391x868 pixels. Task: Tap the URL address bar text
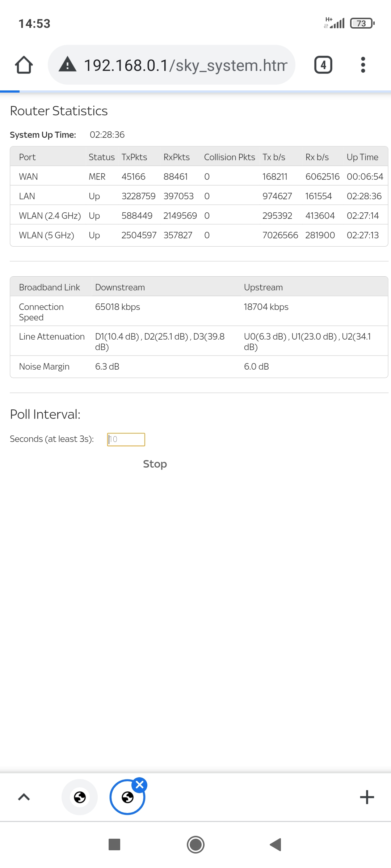click(185, 65)
